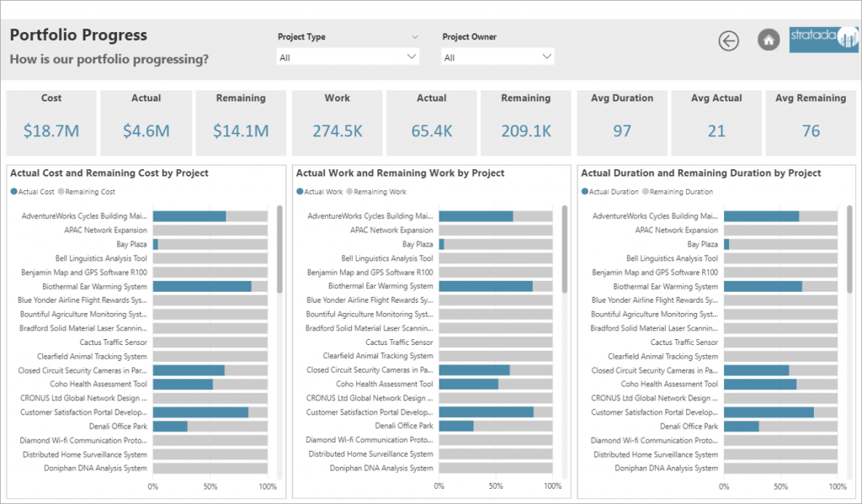862x504 pixels.
Task: Select gray APAC Network Expansion bar in Cost chart
Action: pos(210,231)
